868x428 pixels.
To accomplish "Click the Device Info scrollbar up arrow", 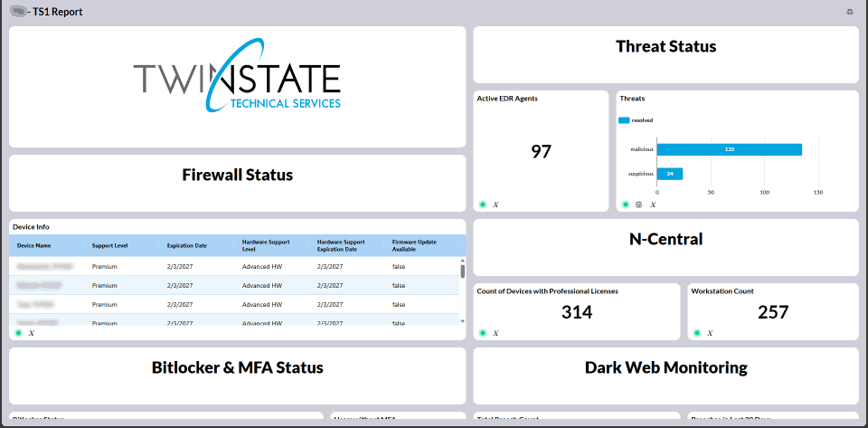I will pyautogui.click(x=463, y=261).
